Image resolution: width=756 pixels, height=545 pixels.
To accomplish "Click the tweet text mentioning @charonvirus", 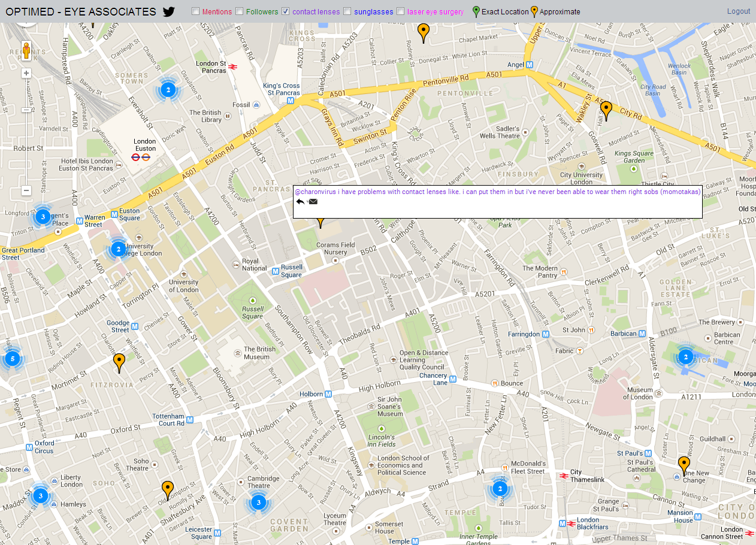I will pos(497,192).
